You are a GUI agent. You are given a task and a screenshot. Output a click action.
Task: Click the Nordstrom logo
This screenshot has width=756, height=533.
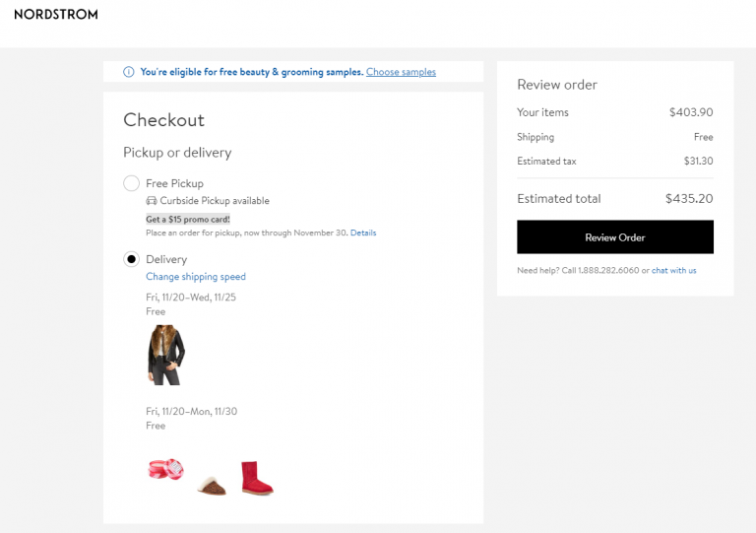[56, 15]
